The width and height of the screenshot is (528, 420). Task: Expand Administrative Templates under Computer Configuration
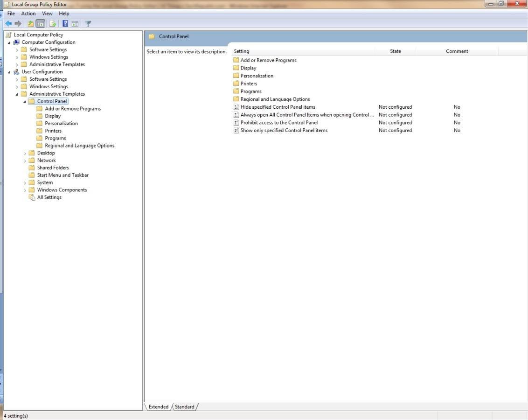(x=17, y=65)
